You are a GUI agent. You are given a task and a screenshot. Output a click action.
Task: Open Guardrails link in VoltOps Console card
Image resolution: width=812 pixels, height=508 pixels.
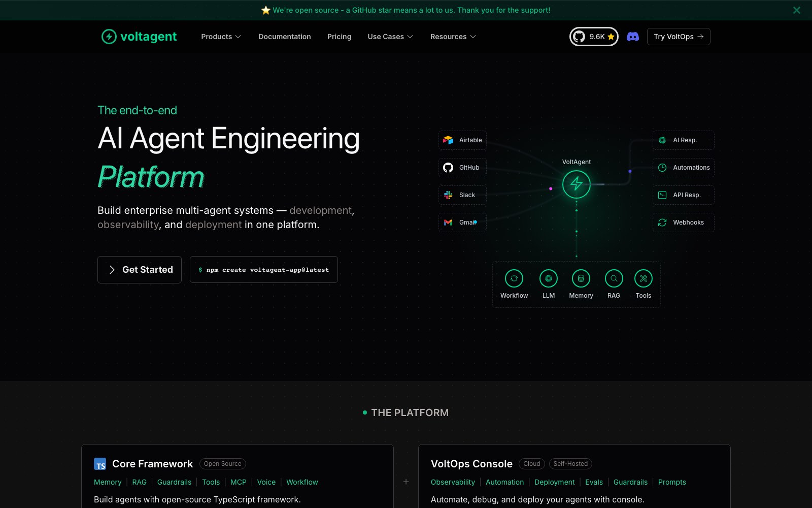point(630,482)
